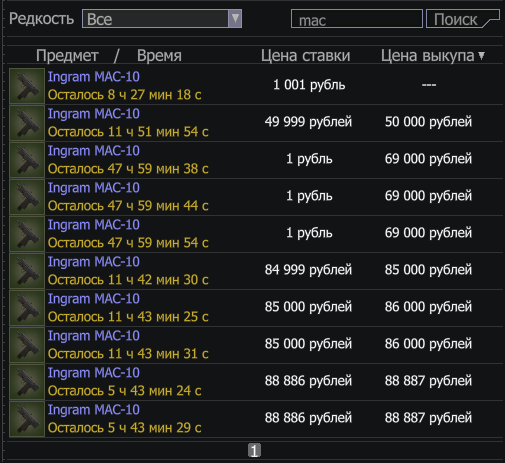Click the gun icon of the 1 001 рубль listing
The image size is (505, 463).
pyautogui.click(x=27, y=86)
